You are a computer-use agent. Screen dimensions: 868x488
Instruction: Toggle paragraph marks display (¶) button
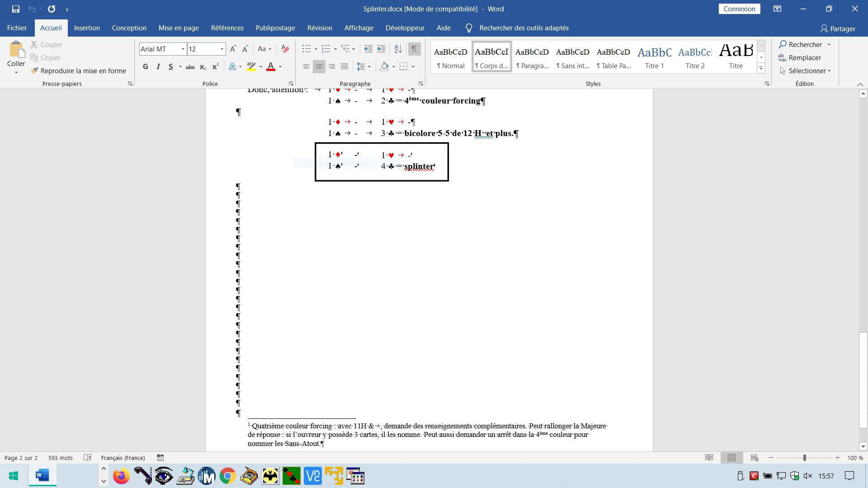414,49
